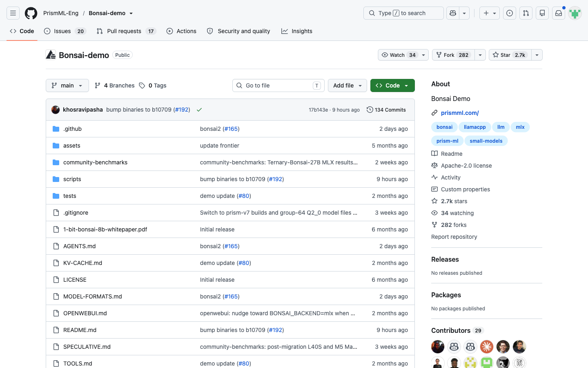Open the README.md file
The image size is (588, 368).
coord(80,330)
